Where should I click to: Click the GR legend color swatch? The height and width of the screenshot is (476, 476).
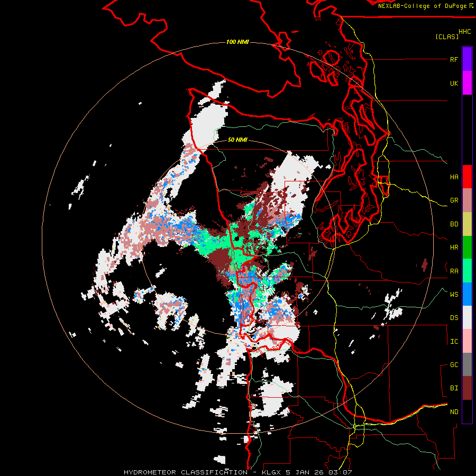(467, 200)
